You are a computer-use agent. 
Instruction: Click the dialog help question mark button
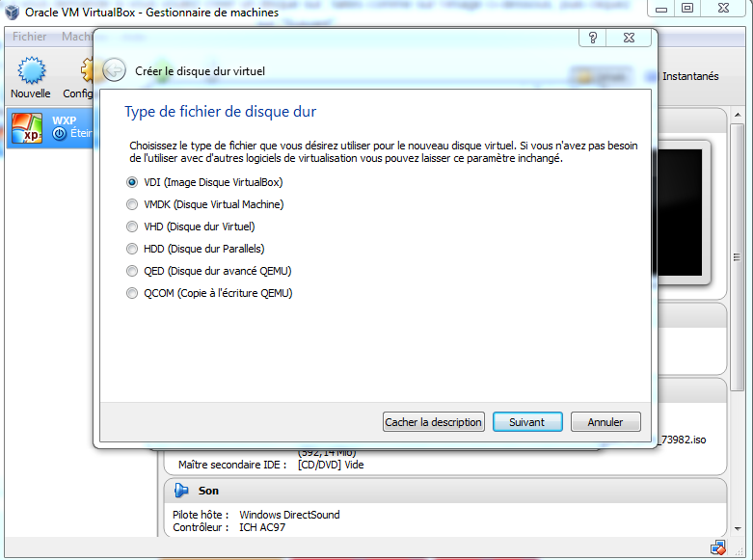coord(593,38)
